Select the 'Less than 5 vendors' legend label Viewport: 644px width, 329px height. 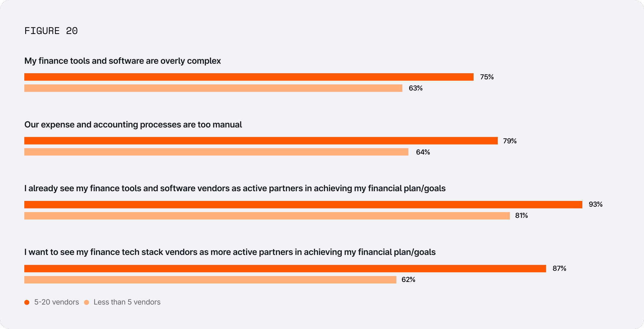tap(127, 302)
